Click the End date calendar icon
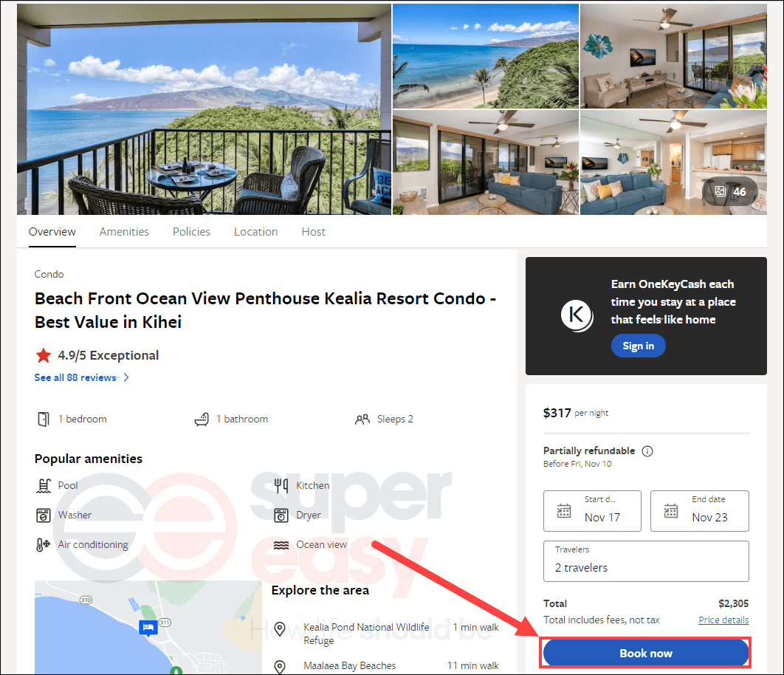Image resolution: width=784 pixels, height=675 pixels. click(x=670, y=510)
